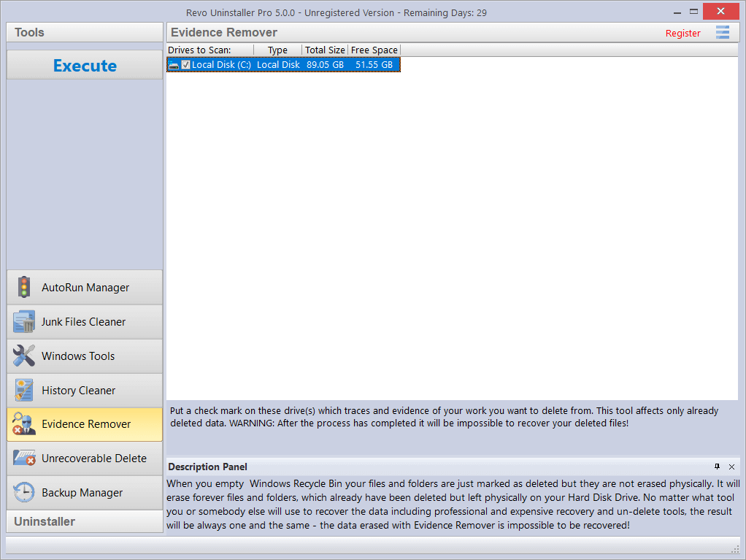This screenshot has width=746, height=560.
Task: Sort by the Free Space column header
Action: click(374, 50)
